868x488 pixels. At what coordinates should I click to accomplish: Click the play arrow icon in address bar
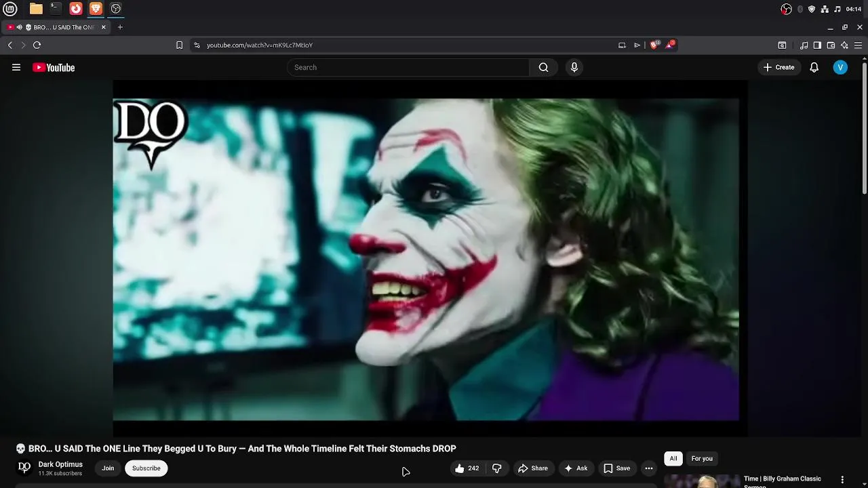637,45
